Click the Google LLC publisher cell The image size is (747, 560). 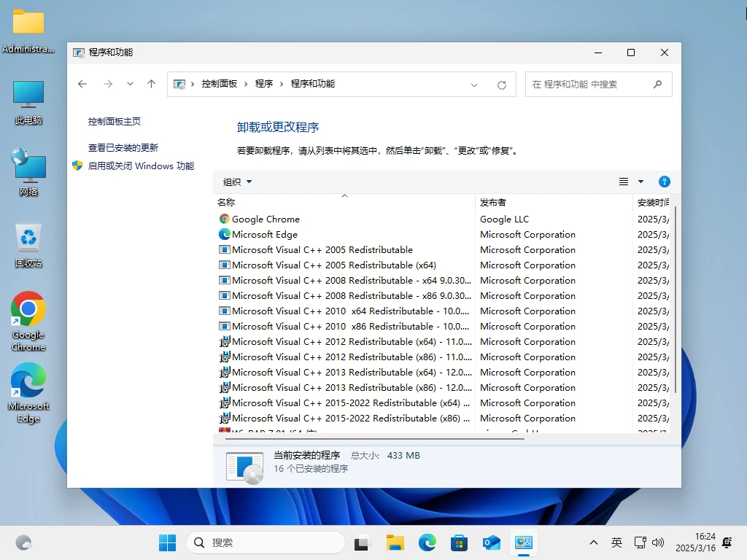pyautogui.click(x=504, y=219)
